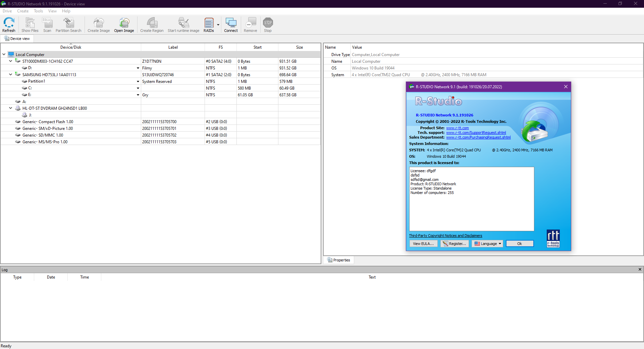Open the RAIDs dropdown arrow
Image resolution: width=644 pixels, height=349 pixels.
tap(218, 25)
